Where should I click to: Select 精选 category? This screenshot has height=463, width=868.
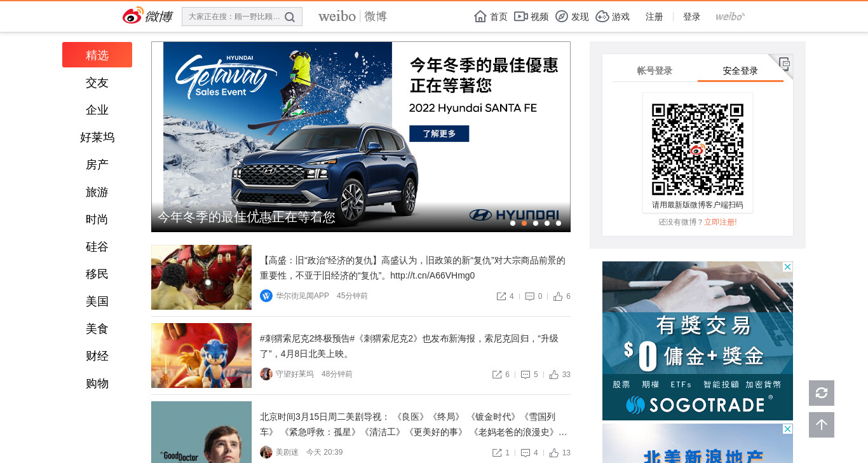(x=97, y=55)
